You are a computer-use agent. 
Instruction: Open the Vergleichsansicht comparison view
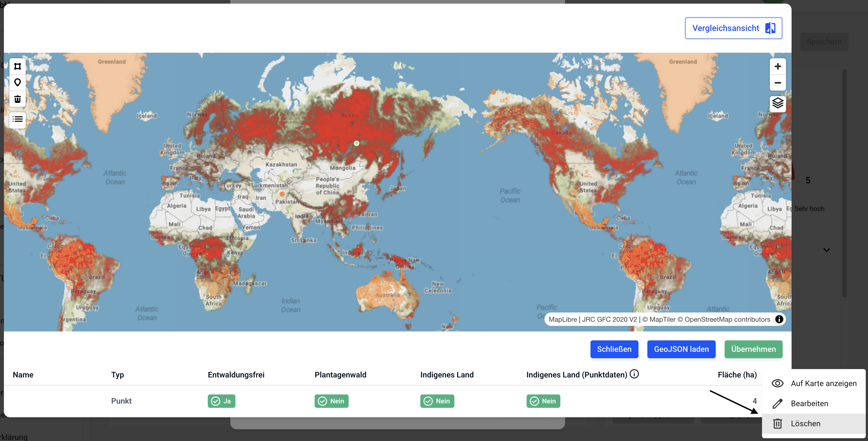[x=733, y=28]
